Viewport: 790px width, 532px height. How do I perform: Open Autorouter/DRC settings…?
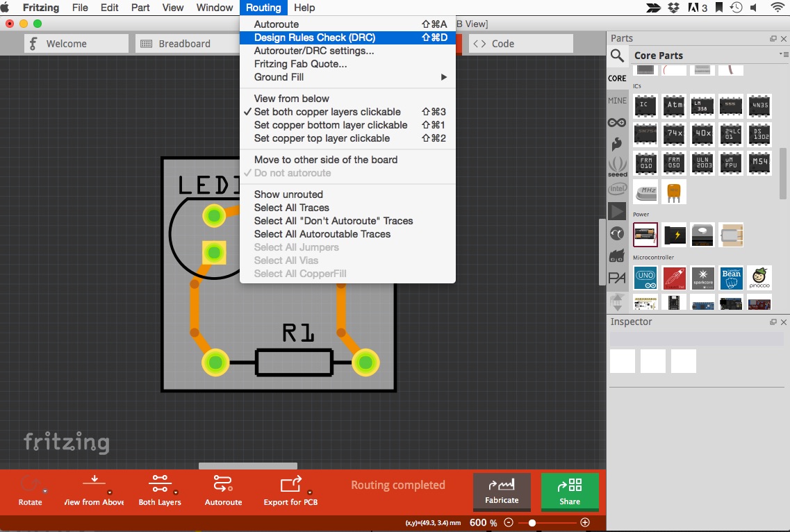click(347, 51)
